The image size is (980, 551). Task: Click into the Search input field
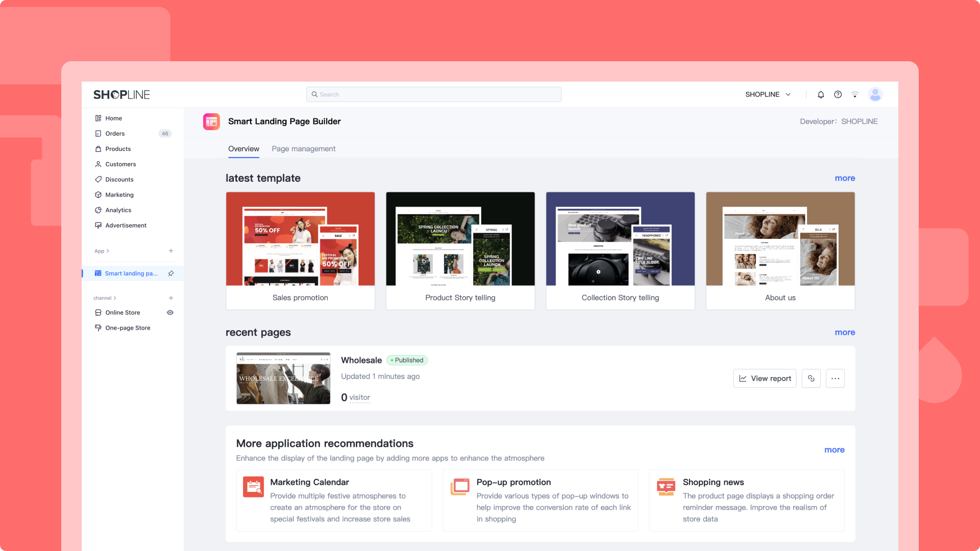pos(434,94)
